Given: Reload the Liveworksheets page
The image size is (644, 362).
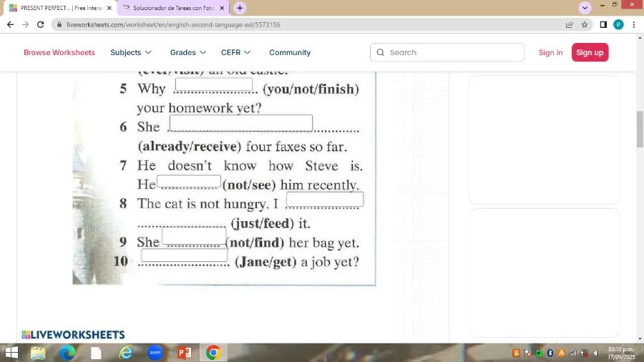Looking at the screenshot, I should click(40, 24).
